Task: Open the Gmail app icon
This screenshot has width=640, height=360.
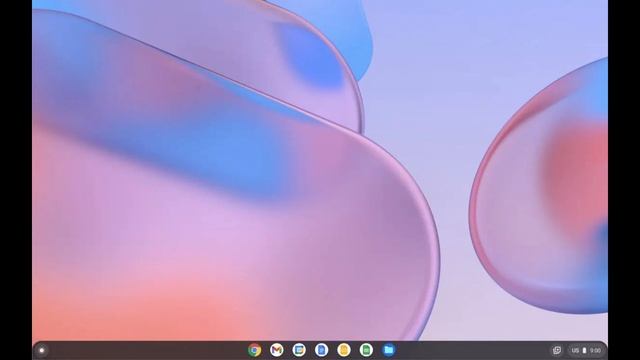Action: click(277, 350)
